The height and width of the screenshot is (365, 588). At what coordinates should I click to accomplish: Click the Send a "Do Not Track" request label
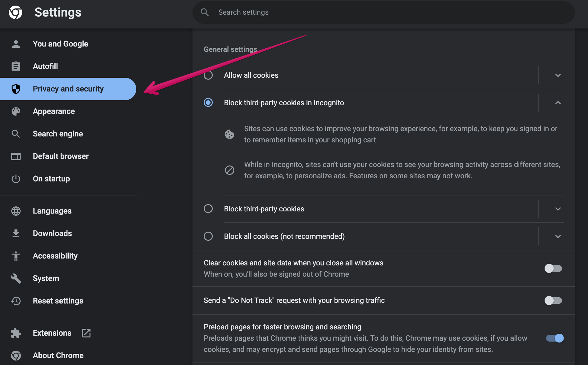(x=294, y=300)
